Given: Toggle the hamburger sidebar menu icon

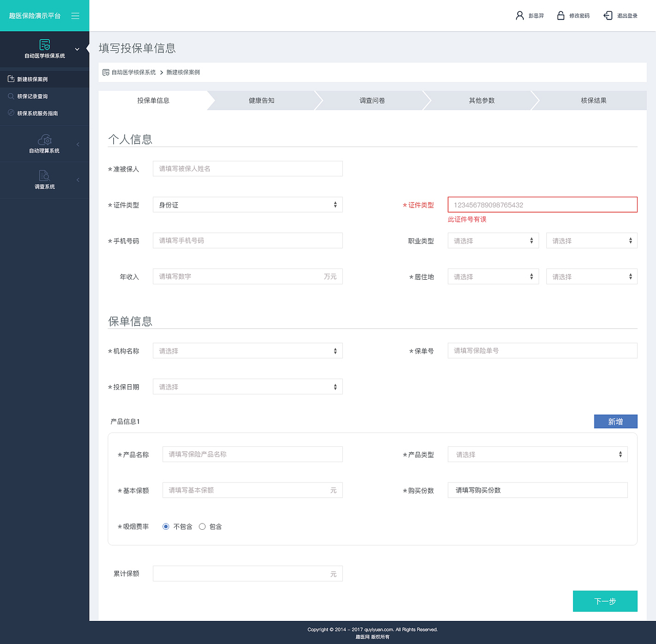Looking at the screenshot, I should [x=75, y=16].
